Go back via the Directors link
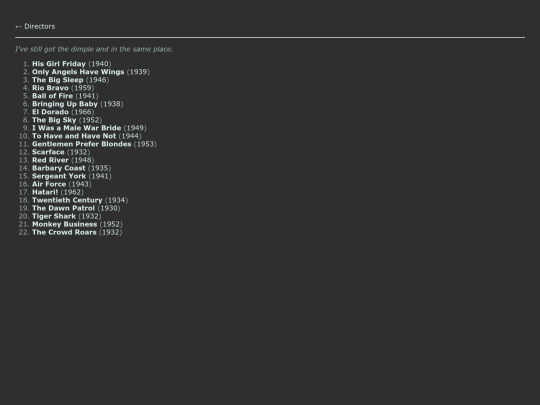 click(x=35, y=27)
